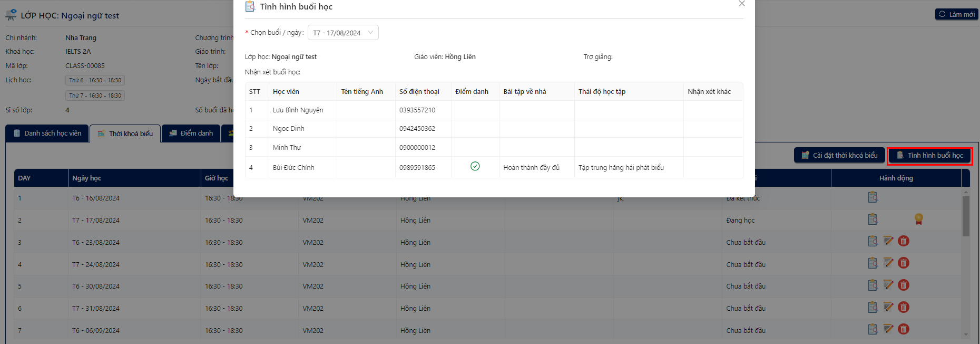
Task: Edit the 24/08/2024 session with pencil icon
Action: pos(888,263)
